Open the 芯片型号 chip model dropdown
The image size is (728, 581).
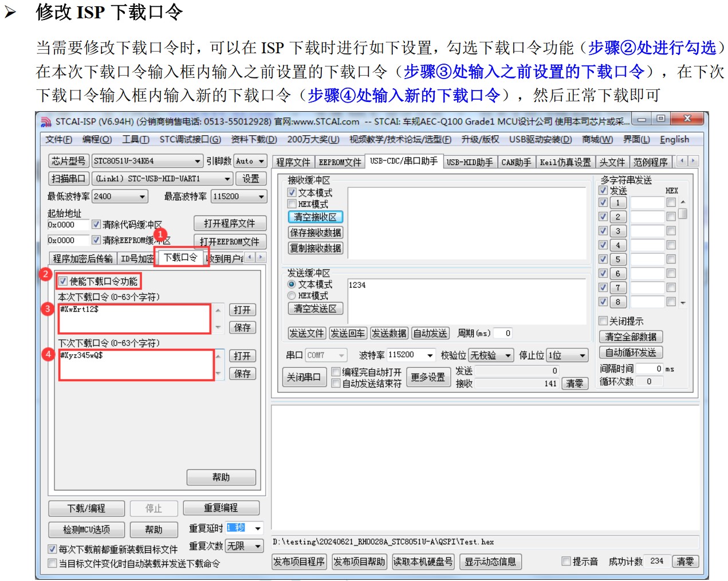148,161
